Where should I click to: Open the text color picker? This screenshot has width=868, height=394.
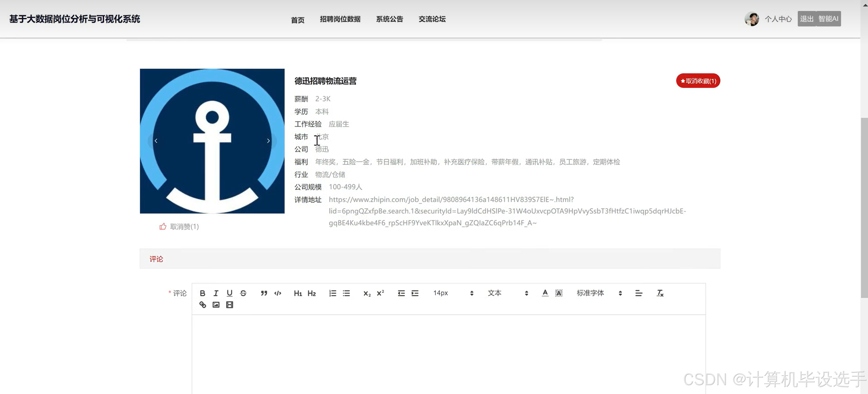(545, 293)
